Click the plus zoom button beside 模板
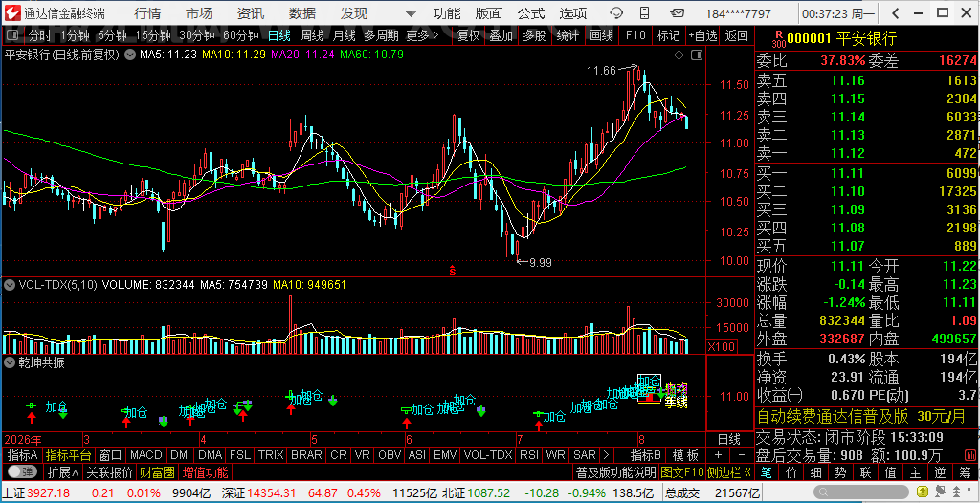 point(718,455)
